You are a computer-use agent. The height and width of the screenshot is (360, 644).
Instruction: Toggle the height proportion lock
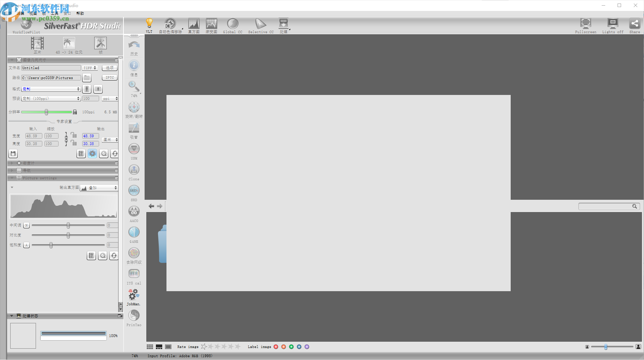[74, 143]
